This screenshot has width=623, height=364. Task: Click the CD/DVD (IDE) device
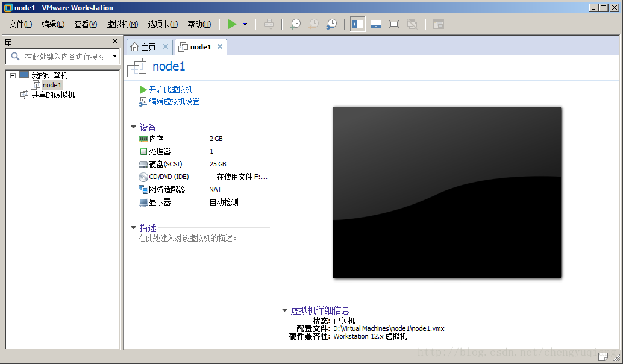(169, 177)
